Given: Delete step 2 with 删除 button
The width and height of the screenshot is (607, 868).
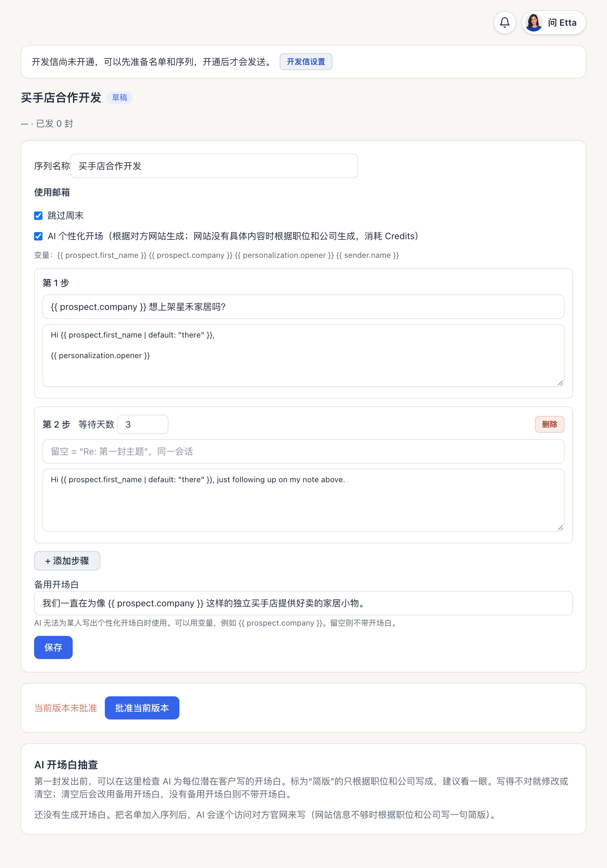Looking at the screenshot, I should pos(549,424).
